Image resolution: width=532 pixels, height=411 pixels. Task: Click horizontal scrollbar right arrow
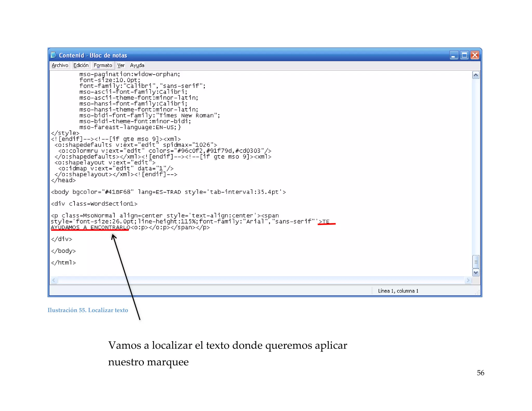[x=468, y=280]
